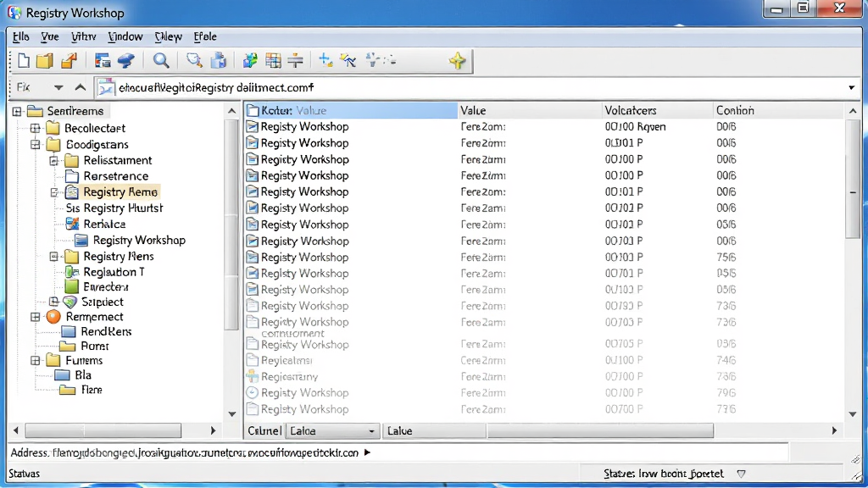Open the Vindow menu

click(125, 36)
